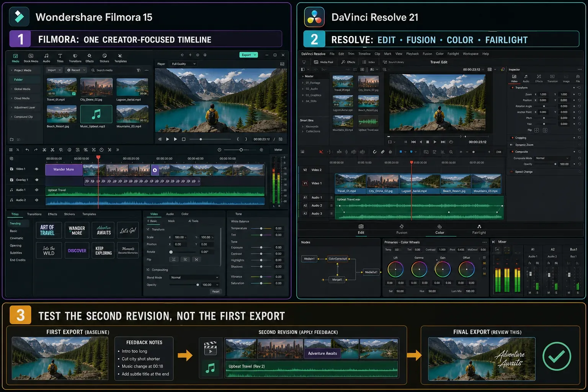Click the DIM button in Resolve timeline toolbar
This screenshot has height=392, width=588.
[x=499, y=152]
